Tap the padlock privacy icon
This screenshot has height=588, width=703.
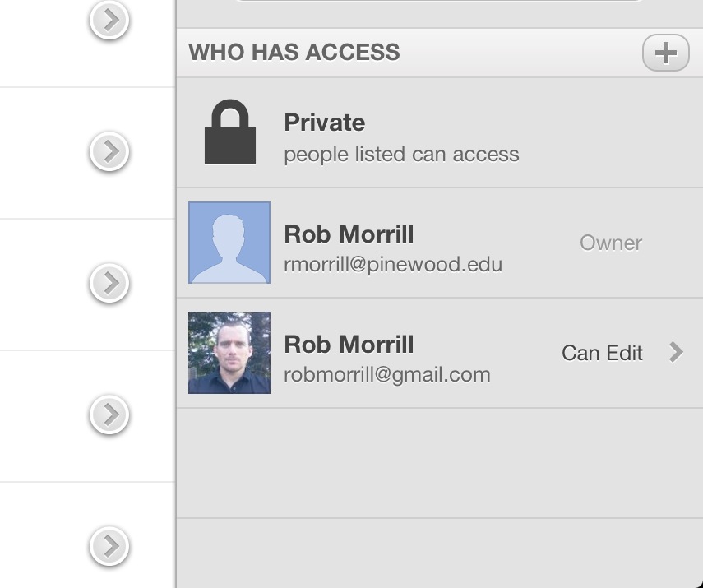pyautogui.click(x=230, y=132)
